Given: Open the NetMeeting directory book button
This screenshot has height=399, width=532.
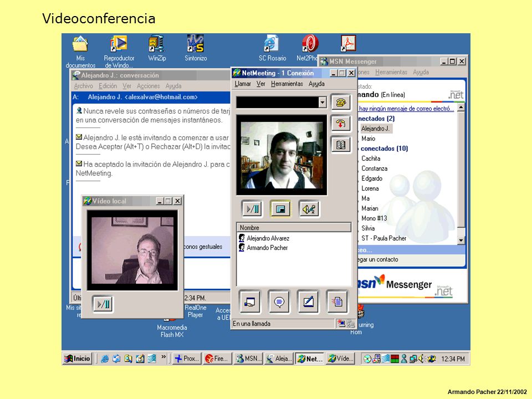Looking at the screenshot, I should 341,145.
